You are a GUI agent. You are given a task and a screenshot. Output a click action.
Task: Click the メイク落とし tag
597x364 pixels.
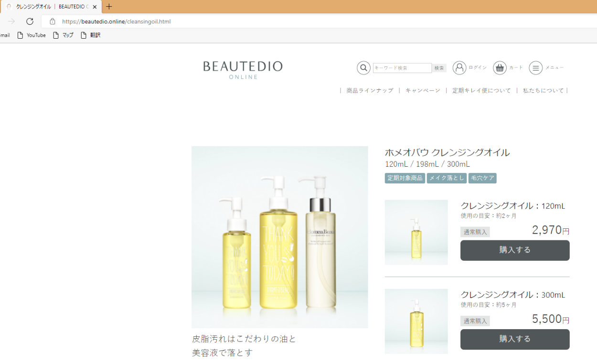(x=447, y=178)
